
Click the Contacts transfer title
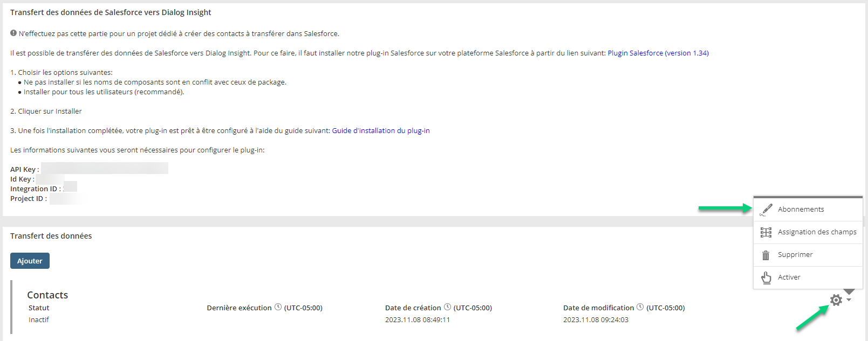point(47,295)
